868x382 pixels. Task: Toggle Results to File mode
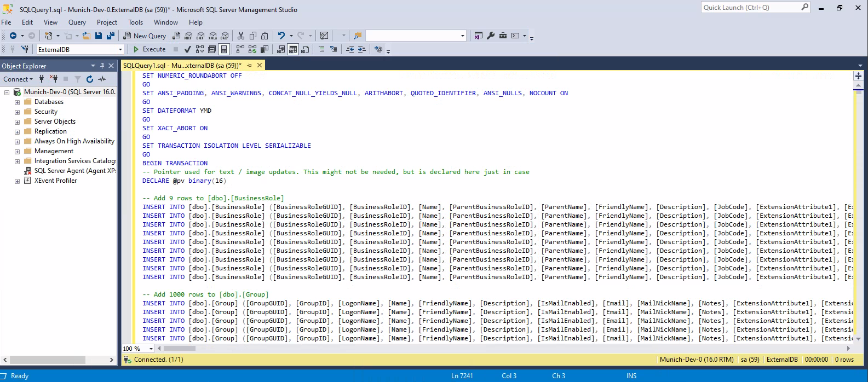(305, 49)
